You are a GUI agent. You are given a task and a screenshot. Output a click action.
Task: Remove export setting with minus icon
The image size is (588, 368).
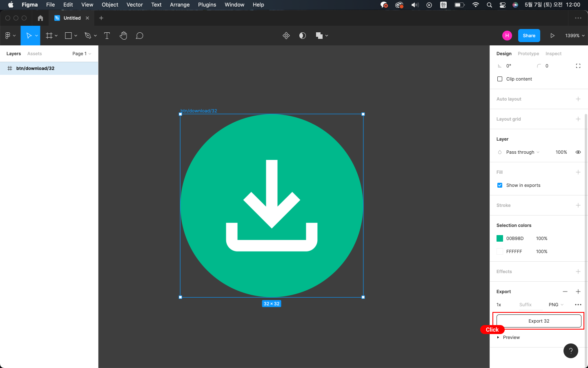click(565, 292)
